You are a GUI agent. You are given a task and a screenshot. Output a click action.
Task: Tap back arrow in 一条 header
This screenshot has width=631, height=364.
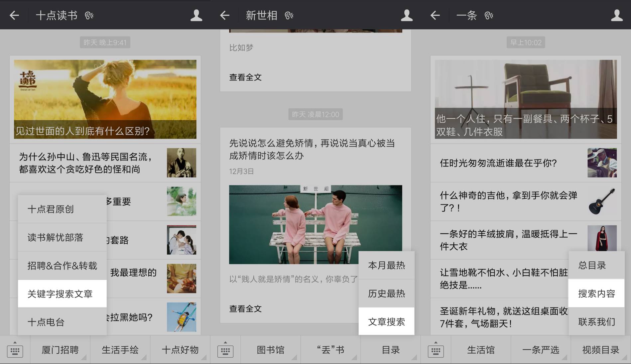tap(435, 15)
